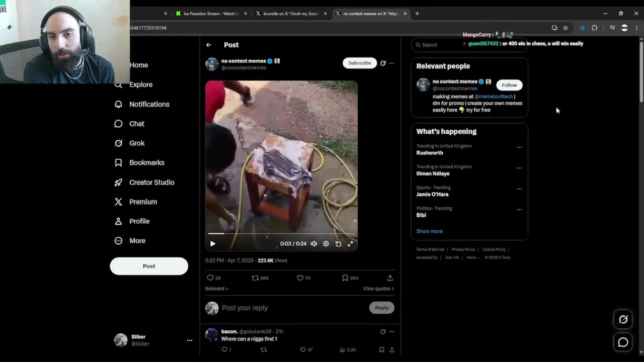Screen dimensions: 644x362
Task: Open a new browser tab
Action: [417, 14]
